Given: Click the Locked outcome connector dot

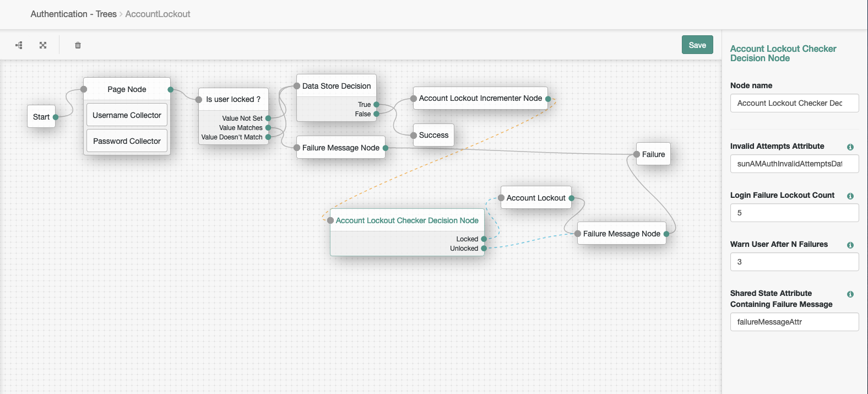Looking at the screenshot, I should pos(484,239).
